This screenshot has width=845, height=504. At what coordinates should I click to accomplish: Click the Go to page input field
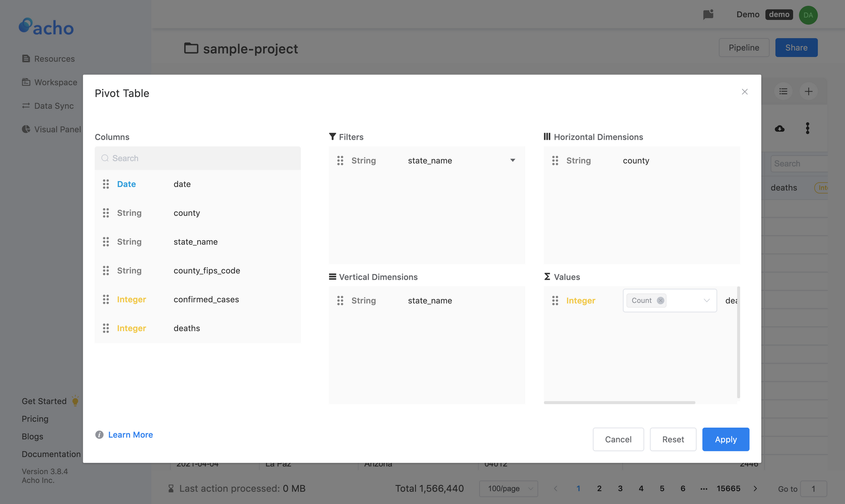(814, 488)
